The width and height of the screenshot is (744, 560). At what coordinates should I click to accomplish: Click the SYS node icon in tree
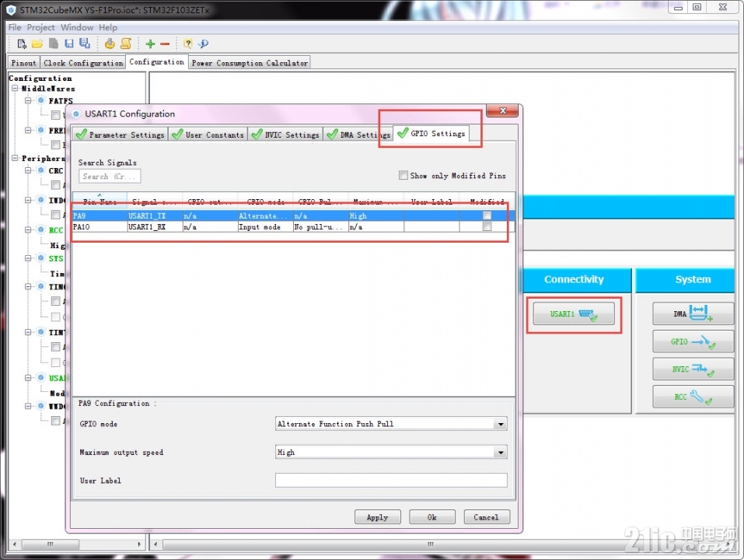(40, 258)
